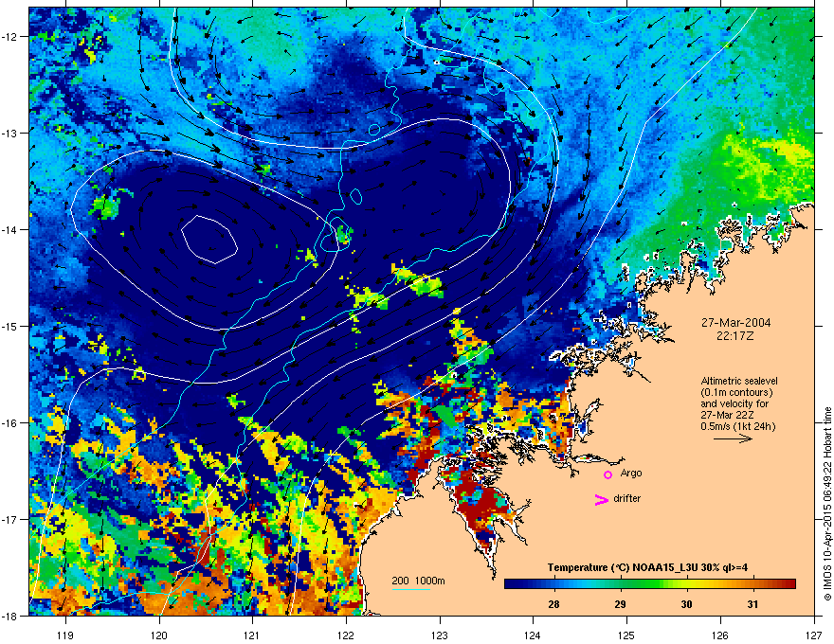
Task: Click the time text 22:17Z
Action: pos(735,336)
